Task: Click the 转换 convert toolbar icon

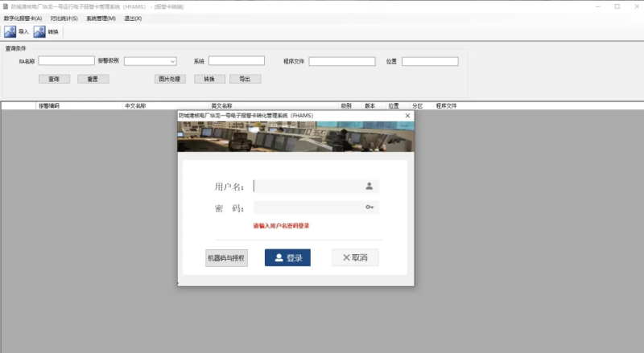Action: click(39, 32)
